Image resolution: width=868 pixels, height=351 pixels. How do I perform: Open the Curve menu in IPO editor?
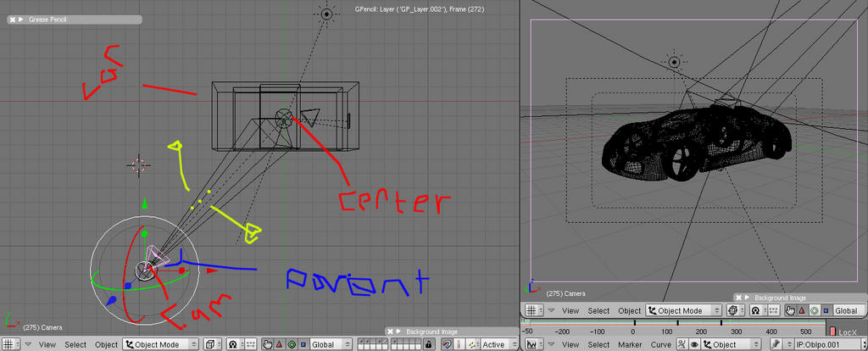point(660,345)
